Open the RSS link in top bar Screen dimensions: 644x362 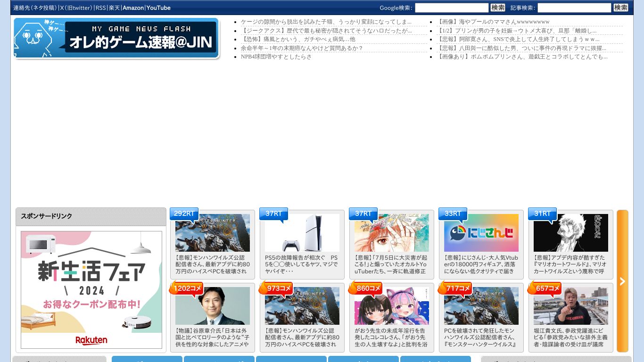point(101,8)
